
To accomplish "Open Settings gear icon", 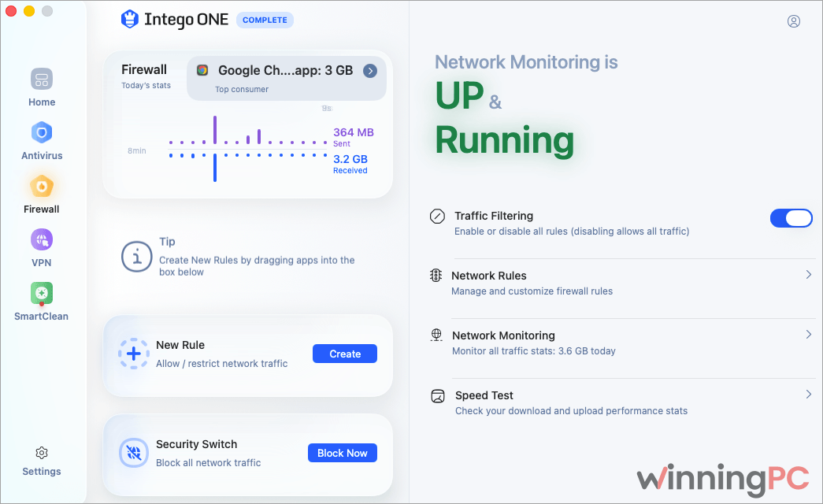I will pyautogui.click(x=42, y=453).
